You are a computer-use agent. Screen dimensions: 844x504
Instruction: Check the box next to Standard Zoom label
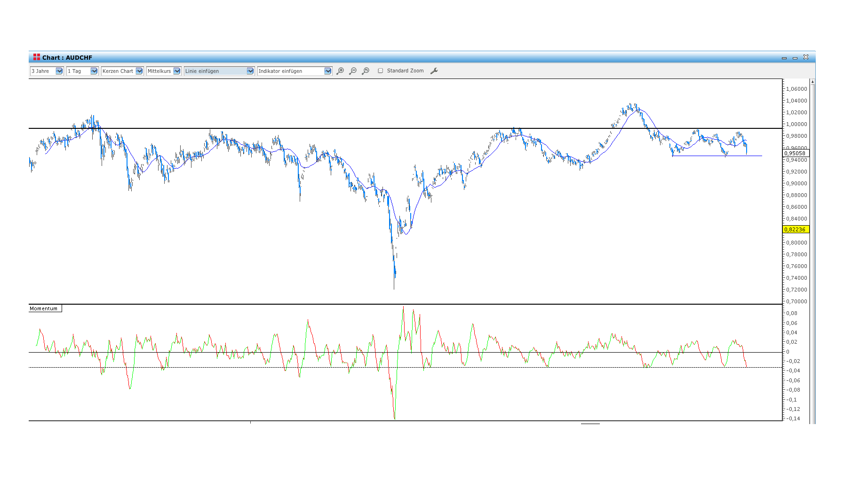click(x=380, y=71)
